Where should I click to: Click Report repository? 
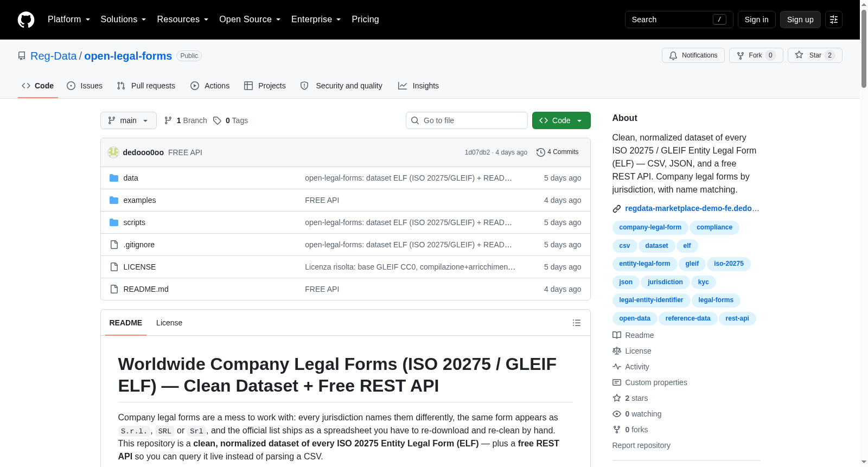pos(641,445)
